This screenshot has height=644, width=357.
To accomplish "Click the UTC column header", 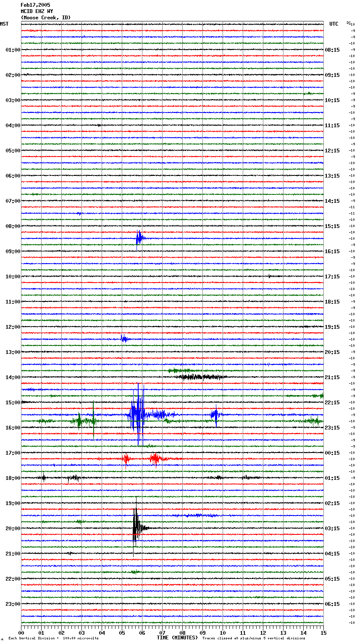I will [x=334, y=24].
